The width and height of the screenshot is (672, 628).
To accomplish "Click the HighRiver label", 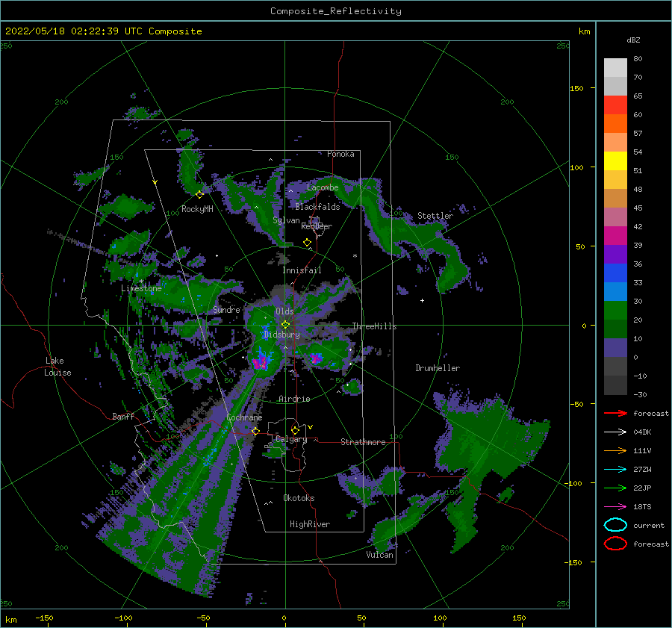I will pos(309,524).
